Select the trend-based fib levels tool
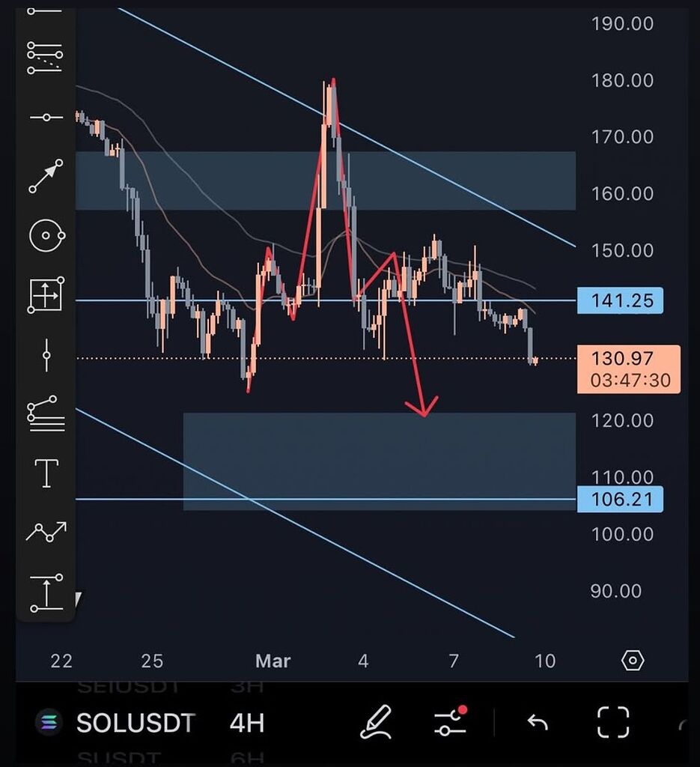Viewport: 700px width, 767px height. (x=46, y=413)
